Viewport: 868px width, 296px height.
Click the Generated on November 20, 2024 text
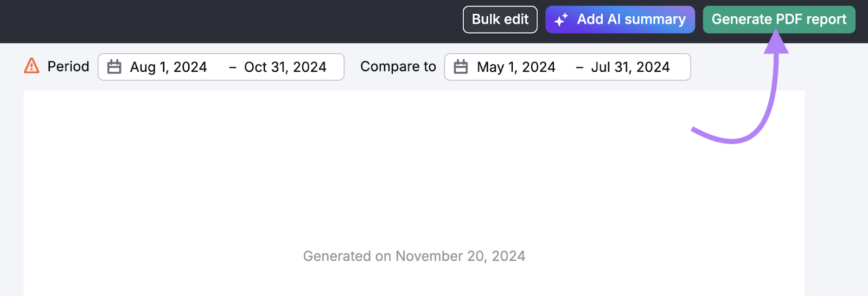click(414, 256)
